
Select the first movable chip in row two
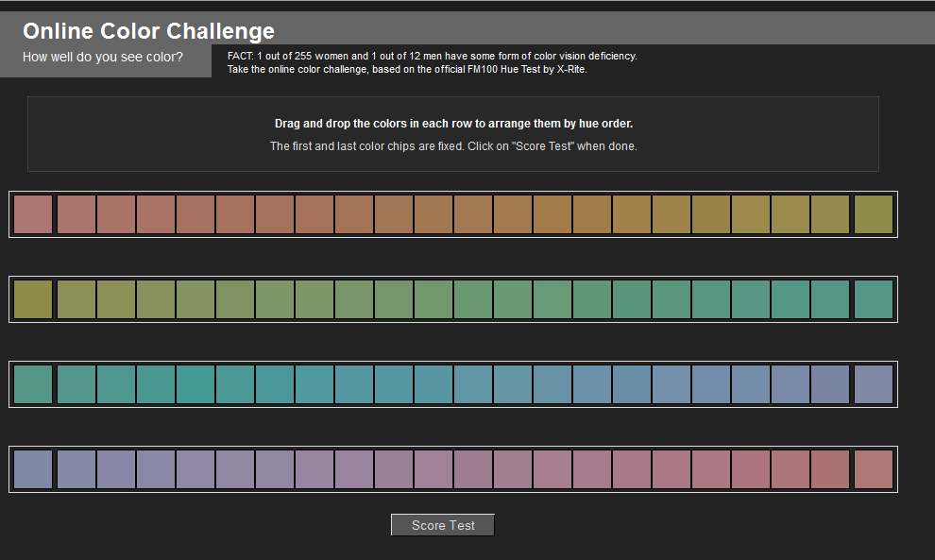(x=76, y=299)
